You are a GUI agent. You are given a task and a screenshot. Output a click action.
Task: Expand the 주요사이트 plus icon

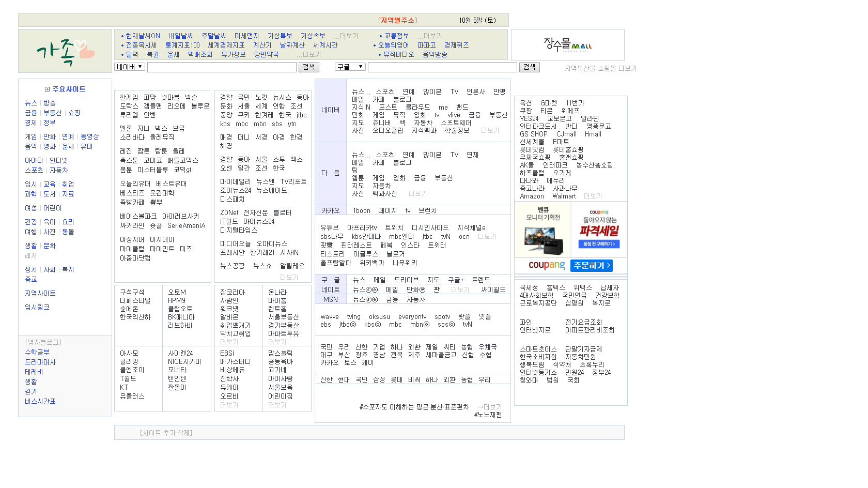(x=48, y=89)
